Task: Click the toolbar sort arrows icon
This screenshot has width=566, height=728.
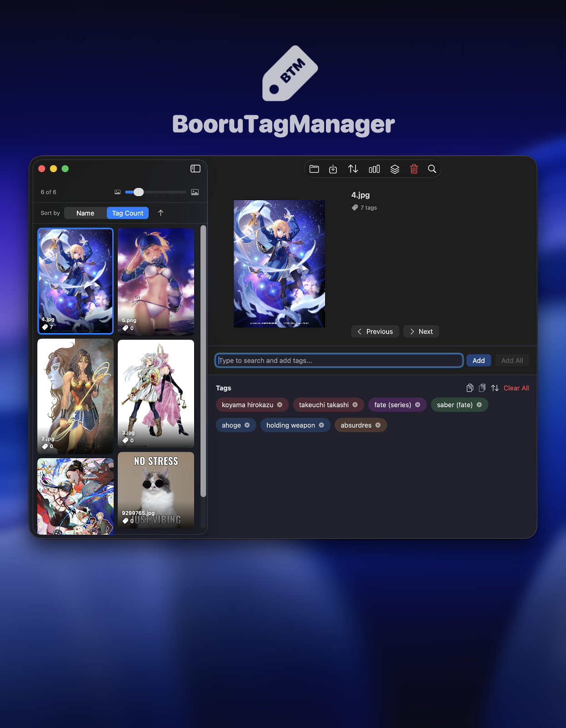Action: coord(353,169)
